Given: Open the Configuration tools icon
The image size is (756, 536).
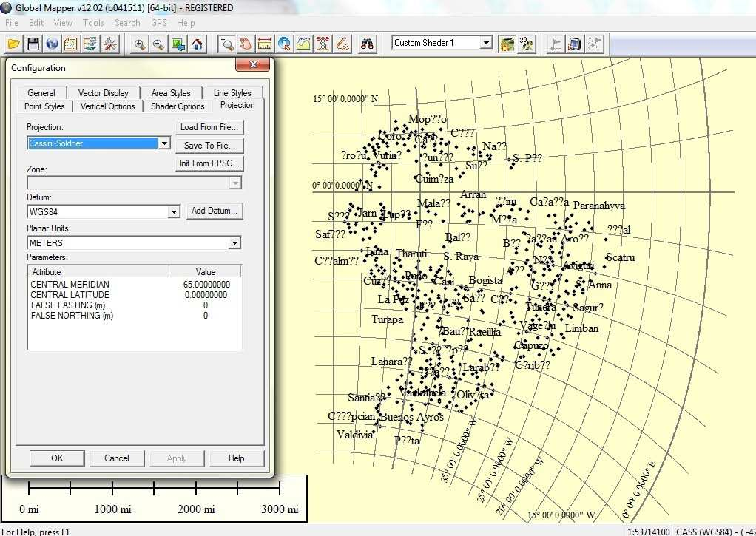Looking at the screenshot, I should [x=110, y=44].
